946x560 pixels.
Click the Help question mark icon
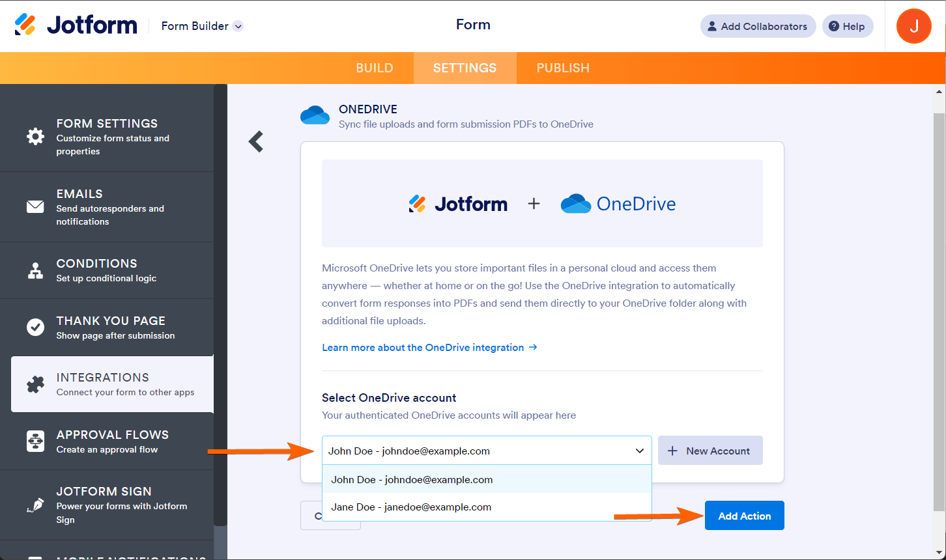pos(834,26)
